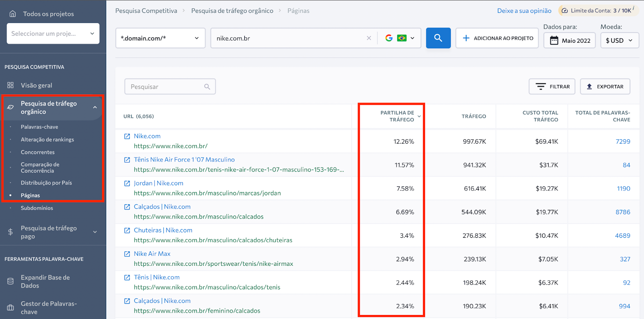Collapse the Pesquisa de tráfego orgânico section
This screenshot has height=319, width=644.
point(95,108)
